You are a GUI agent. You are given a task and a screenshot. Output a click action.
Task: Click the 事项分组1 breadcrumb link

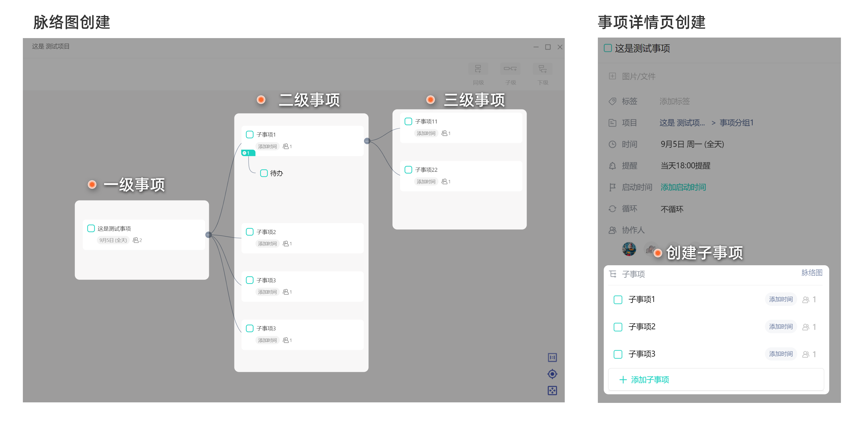coord(736,123)
